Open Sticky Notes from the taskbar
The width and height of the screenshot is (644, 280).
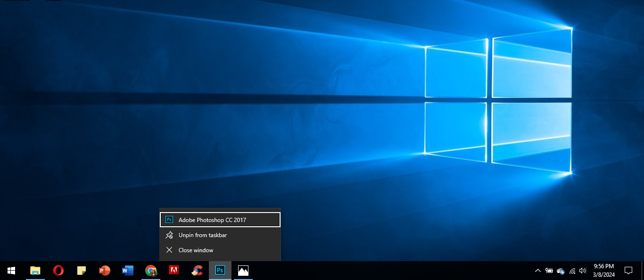(x=82, y=271)
